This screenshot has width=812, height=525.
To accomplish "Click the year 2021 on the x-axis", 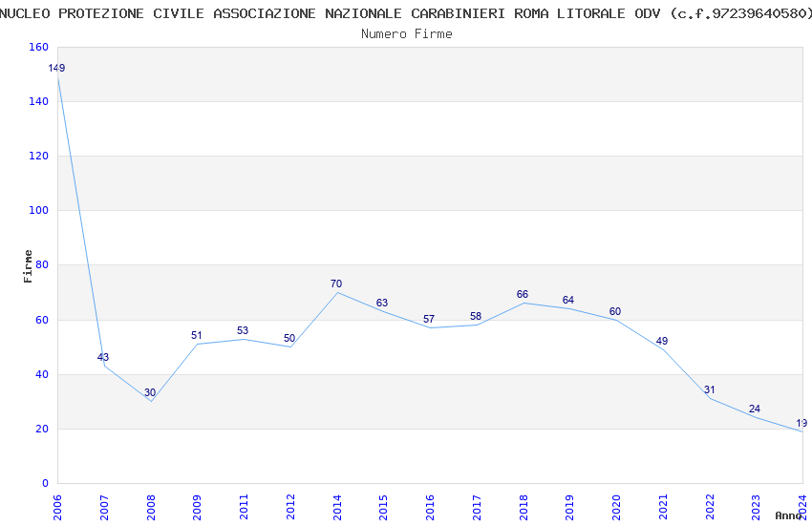I will pos(663,508).
